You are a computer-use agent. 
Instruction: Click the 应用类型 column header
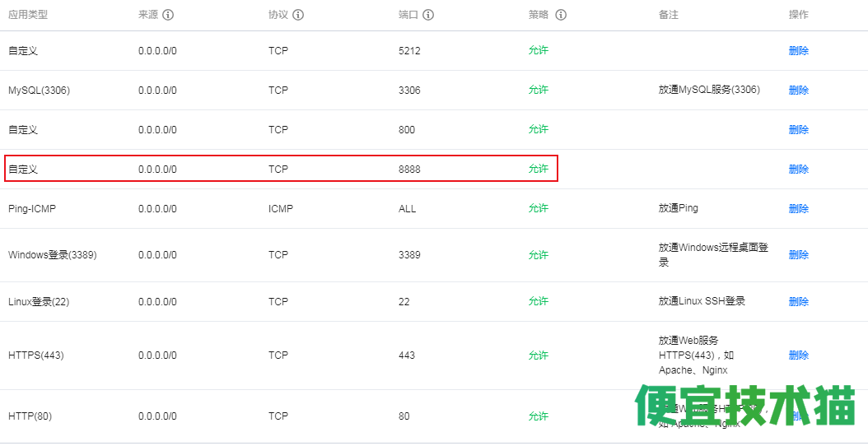point(28,15)
